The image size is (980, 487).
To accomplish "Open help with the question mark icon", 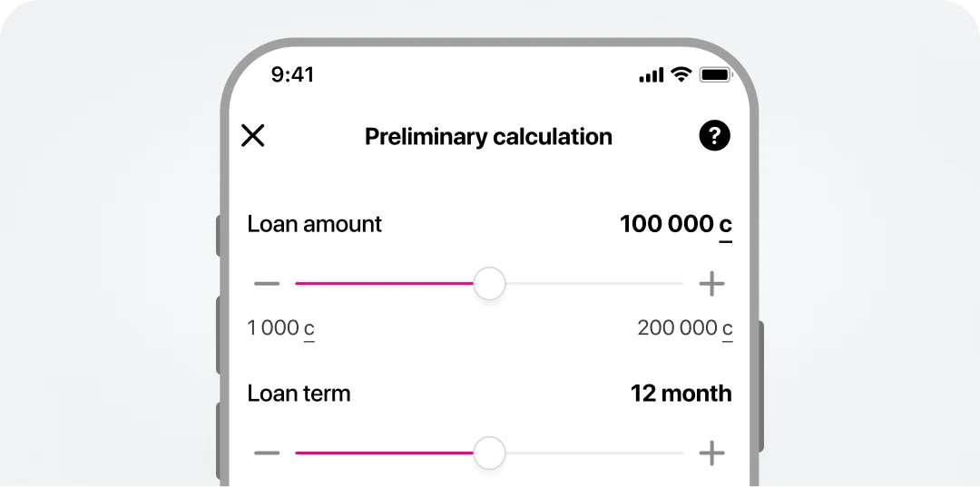I will 714,136.
